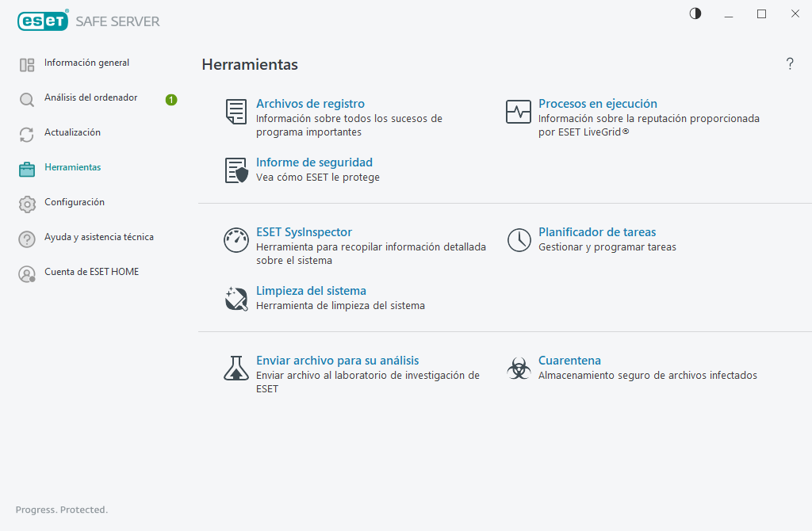Open Configuración from the sidebar
This screenshot has height=531, width=812.
(75, 202)
